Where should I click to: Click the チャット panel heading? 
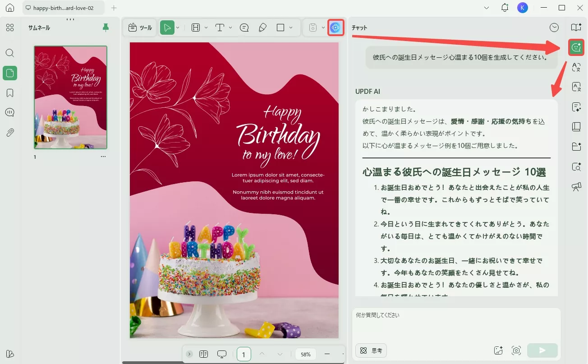[359, 28]
